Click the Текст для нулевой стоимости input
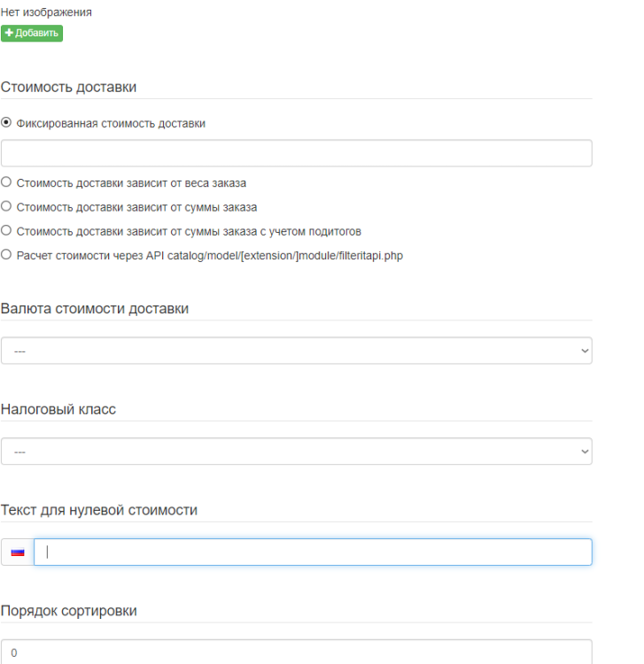The width and height of the screenshot is (644, 664). click(312, 552)
